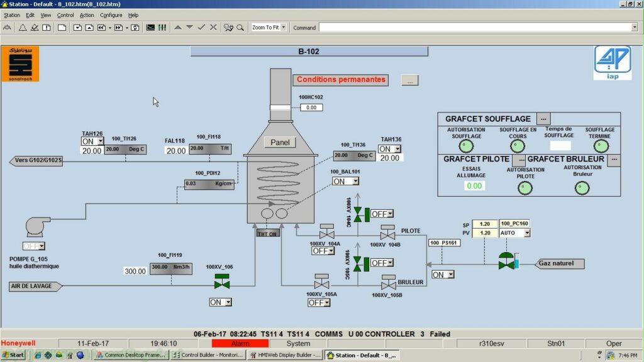This screenshot has width=644, height=362.
Task: Click the checkmark enter icon in toolbar
Action: click(201, 28)
